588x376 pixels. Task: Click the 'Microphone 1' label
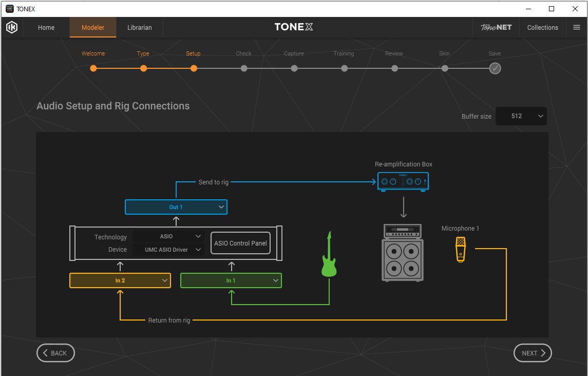pos(460,228)
